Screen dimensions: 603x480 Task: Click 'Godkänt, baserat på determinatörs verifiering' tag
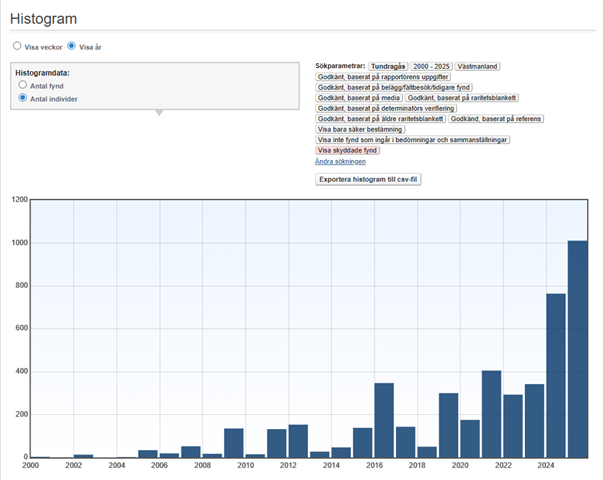(386, 108)
